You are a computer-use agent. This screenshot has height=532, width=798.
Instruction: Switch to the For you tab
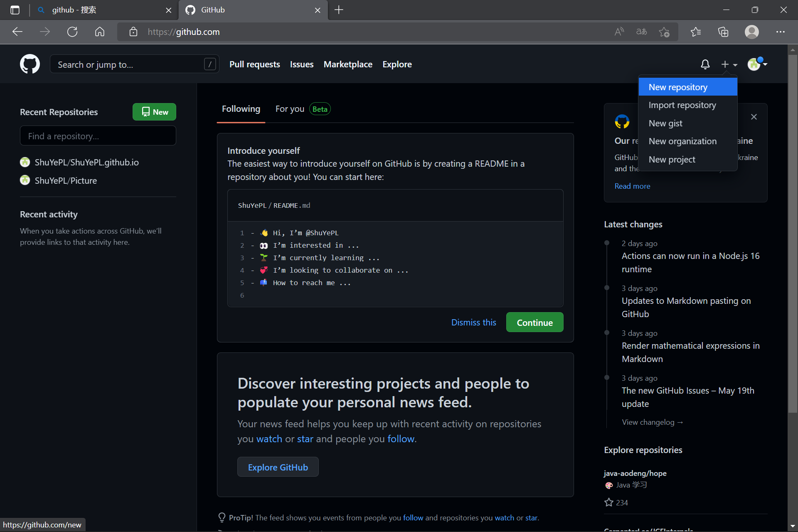click(290, 109)
